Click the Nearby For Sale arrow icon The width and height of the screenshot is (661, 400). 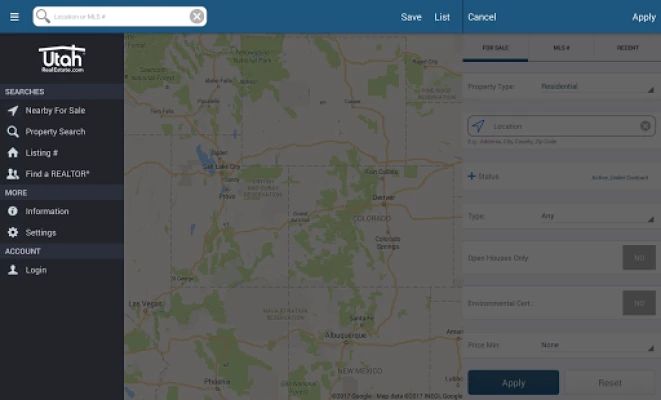(x=13, y=110)
